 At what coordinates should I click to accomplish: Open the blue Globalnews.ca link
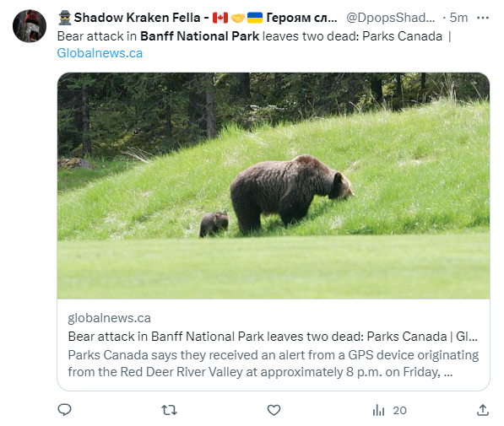click(100, 53)
